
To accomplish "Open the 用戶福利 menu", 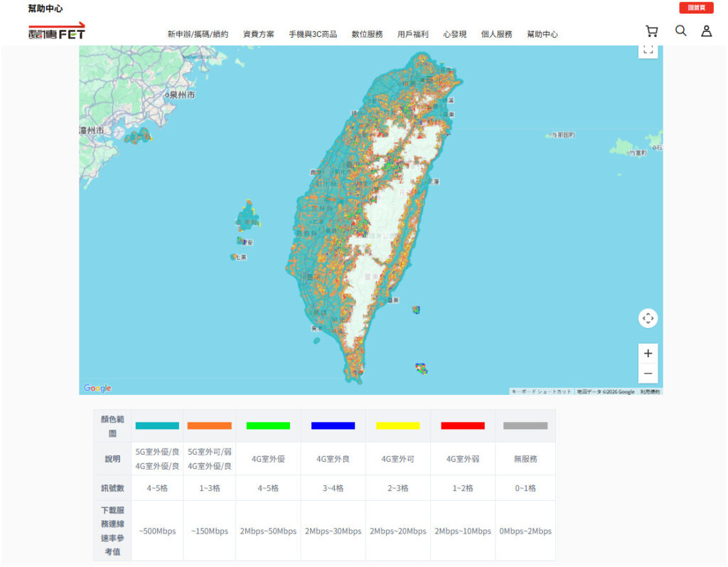I will (x=413, y=33).
